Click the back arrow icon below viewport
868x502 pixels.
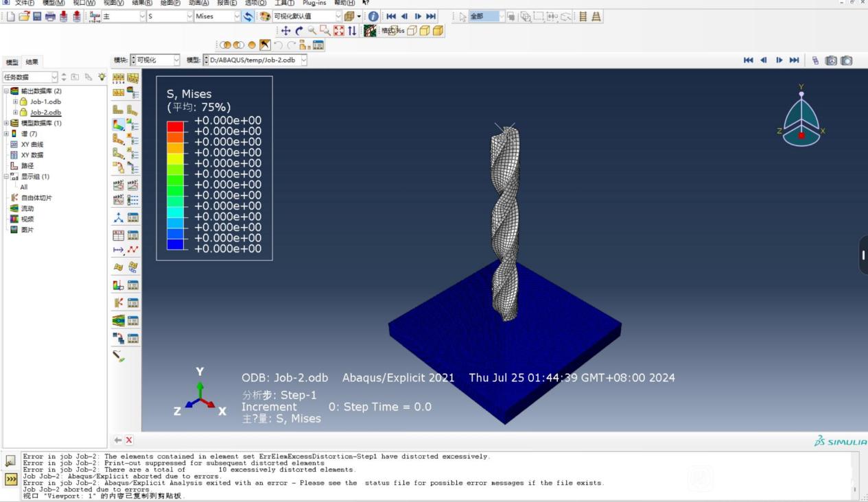(118, 440)
